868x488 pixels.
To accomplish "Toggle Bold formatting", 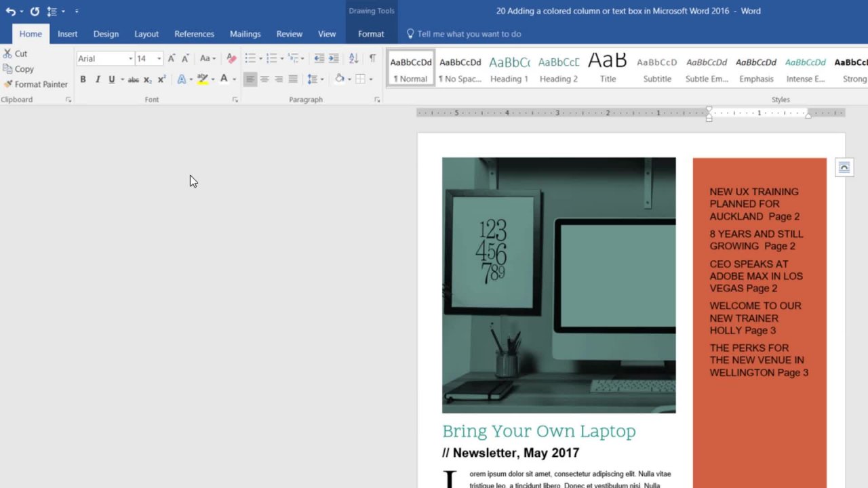I will click(83, 79).
